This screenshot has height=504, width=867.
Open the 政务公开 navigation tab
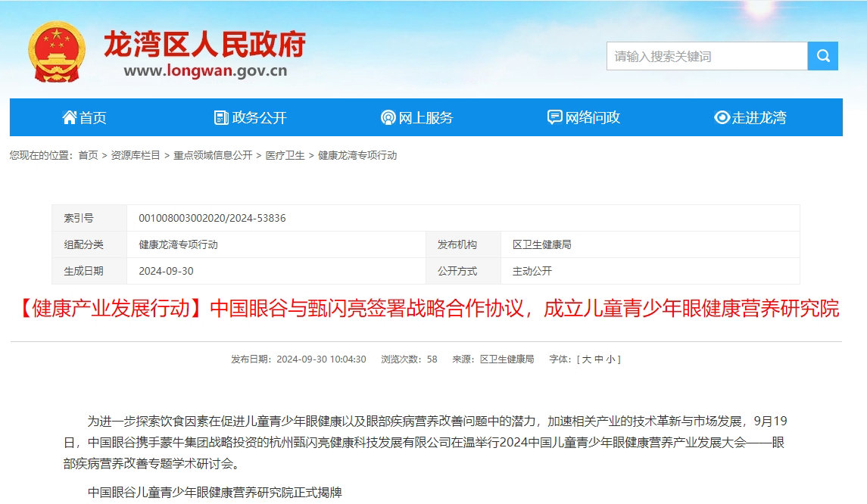251,117
